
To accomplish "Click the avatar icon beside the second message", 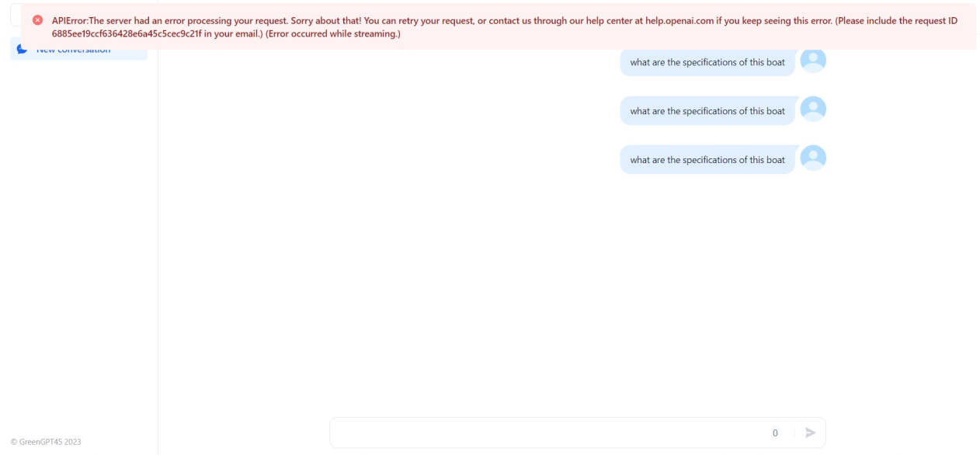I will point(813,109).
